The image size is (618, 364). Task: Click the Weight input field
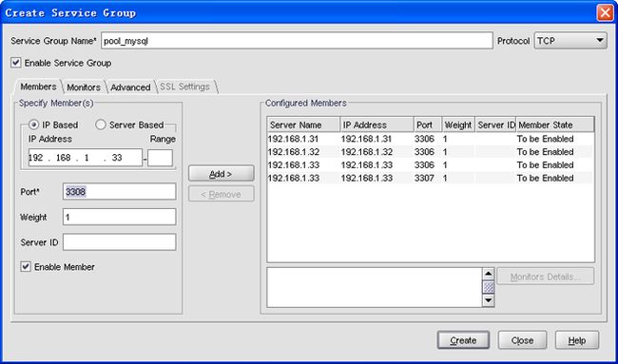119,217
